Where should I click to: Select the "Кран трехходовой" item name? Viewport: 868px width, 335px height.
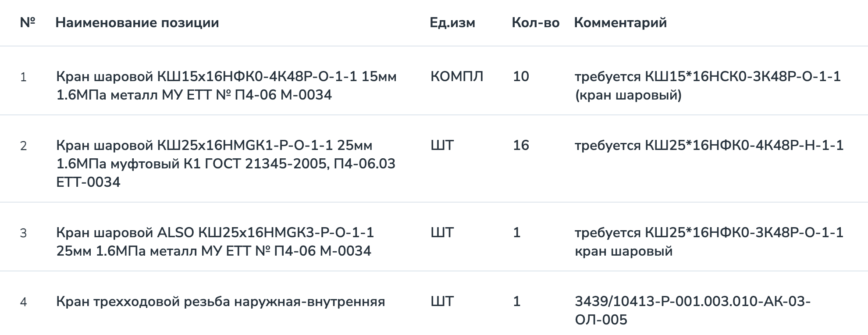coord(221,302)
